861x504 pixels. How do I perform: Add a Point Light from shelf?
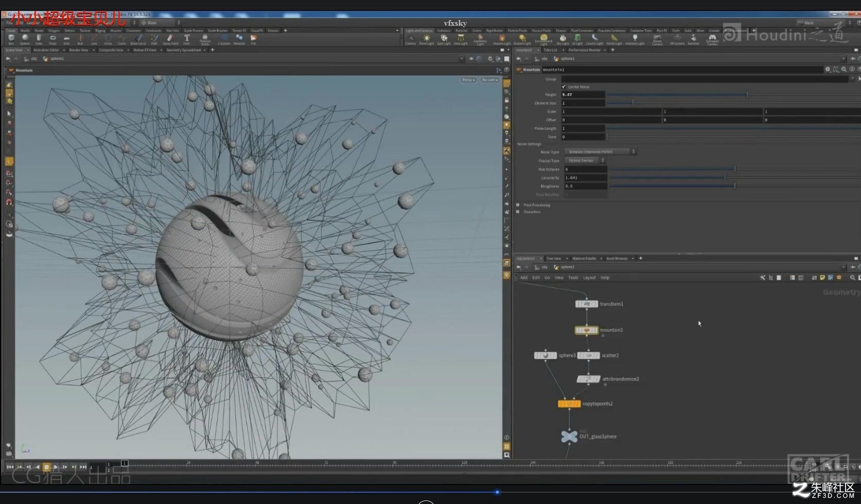click(x=426, y=40)
